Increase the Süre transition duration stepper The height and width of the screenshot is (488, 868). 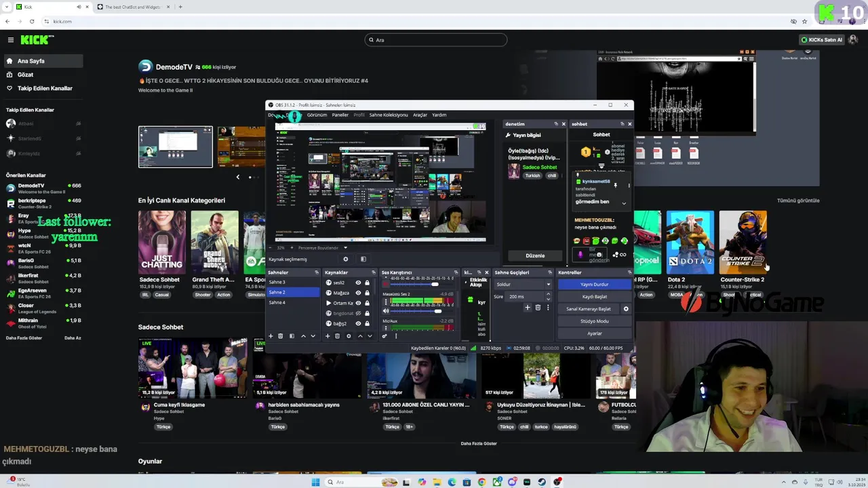549,295
